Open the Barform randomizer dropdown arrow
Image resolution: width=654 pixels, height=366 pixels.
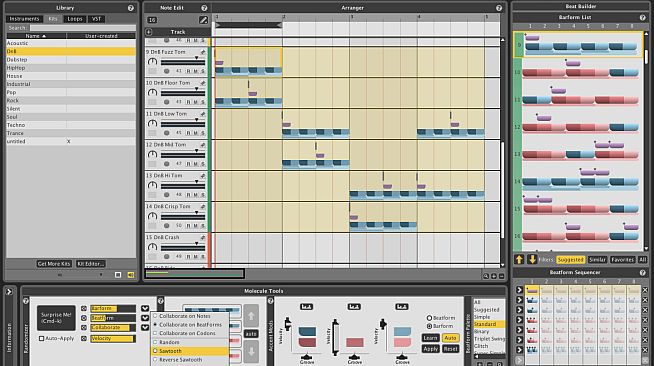point(145,308)
